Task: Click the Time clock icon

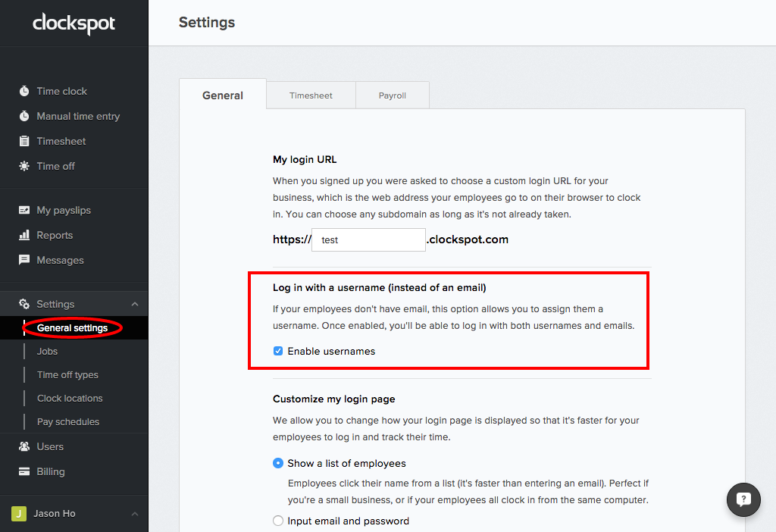Action: 24,91
